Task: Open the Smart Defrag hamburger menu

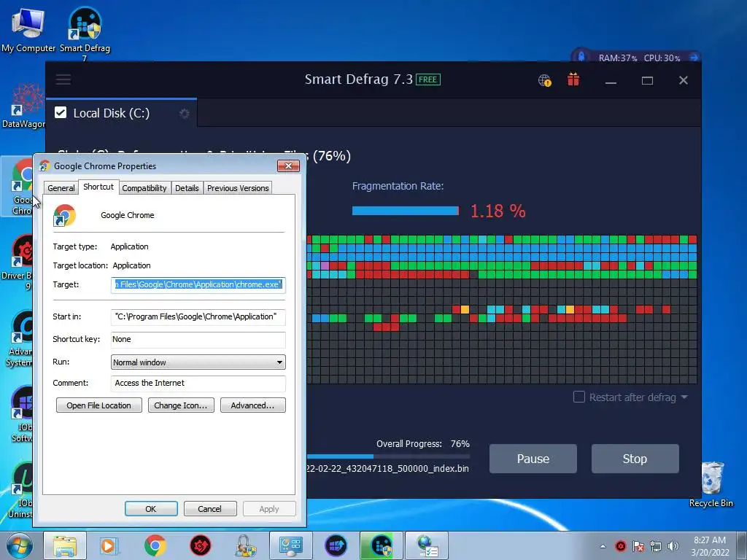Action: (x=63, y=79)
